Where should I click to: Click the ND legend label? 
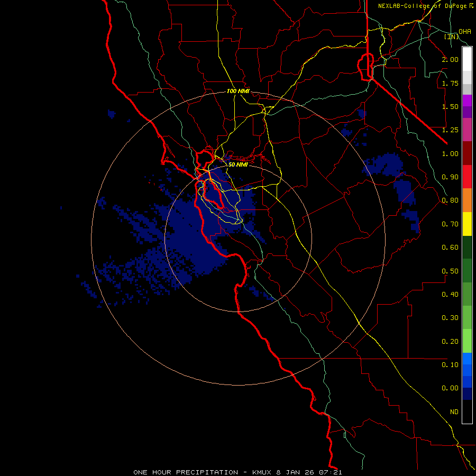click(454, 412)
